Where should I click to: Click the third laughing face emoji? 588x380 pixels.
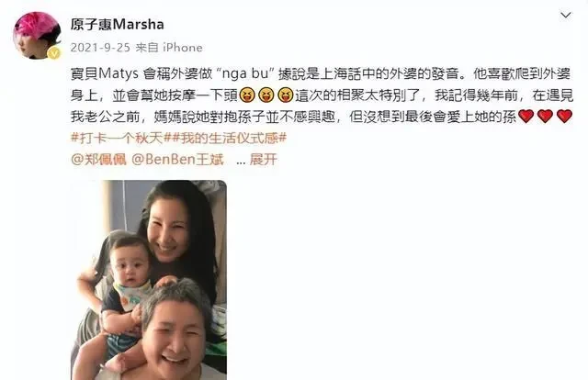pyautogui.click(x=285, y=95)
